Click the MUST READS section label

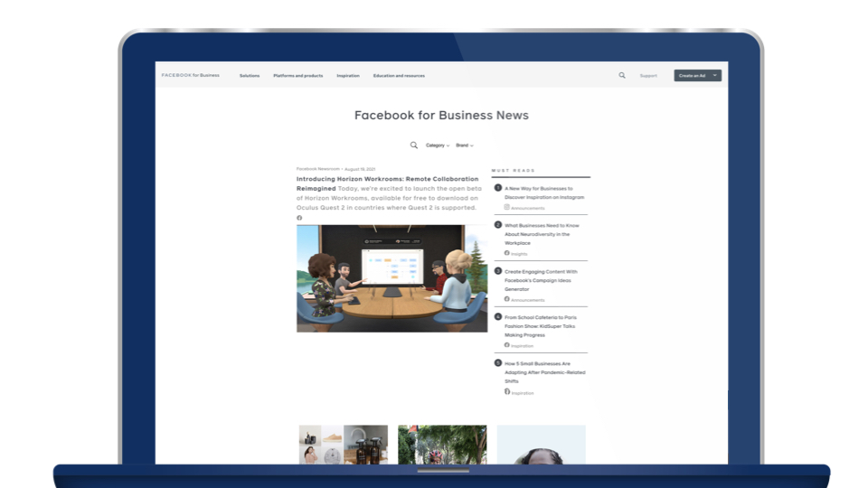click(x=514, y=171)
